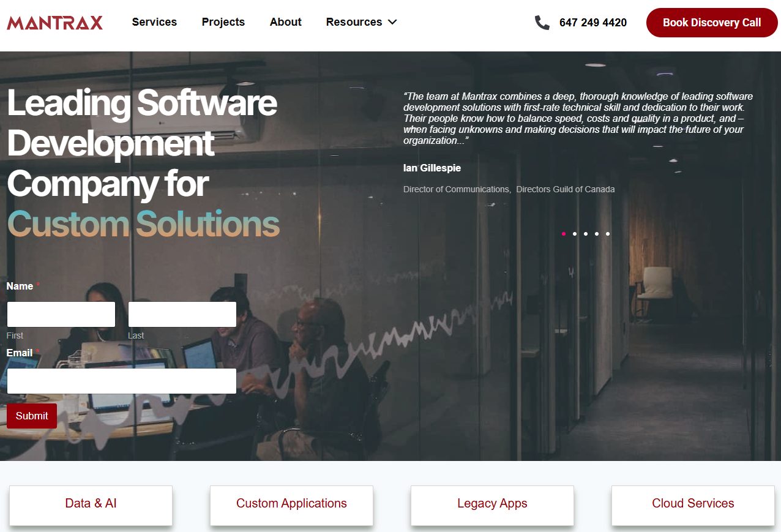The image size is (781, 532).
Task: Go to the Projects page
Action: click(223, 22)
